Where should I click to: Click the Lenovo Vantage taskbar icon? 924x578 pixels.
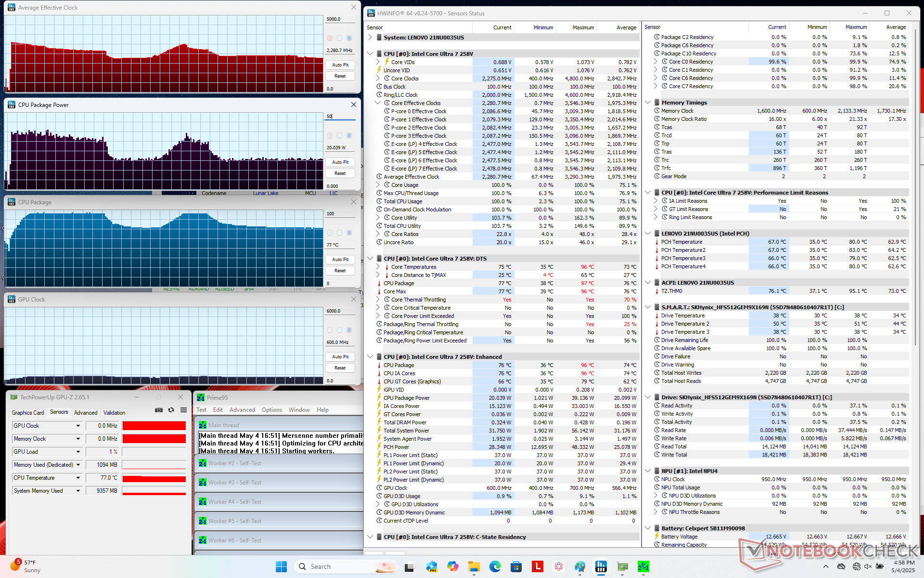(537, 566)
